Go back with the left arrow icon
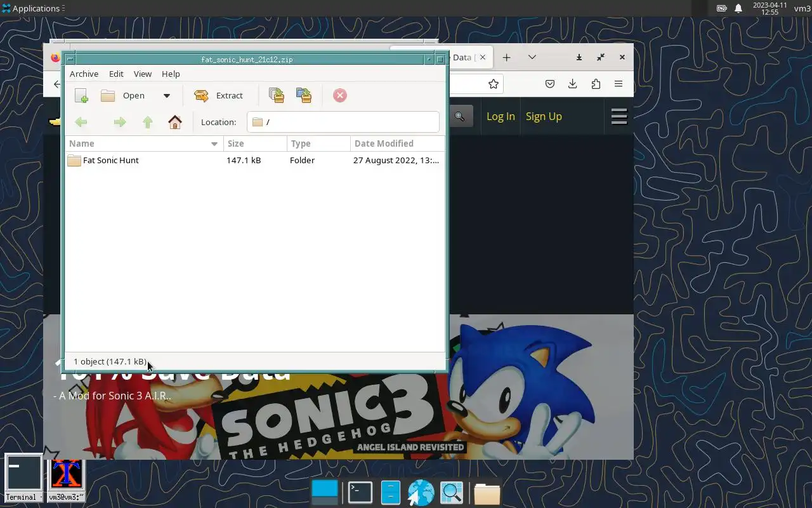Image resolution: width=812 pixels, height=508 pixels. [81, 122]
